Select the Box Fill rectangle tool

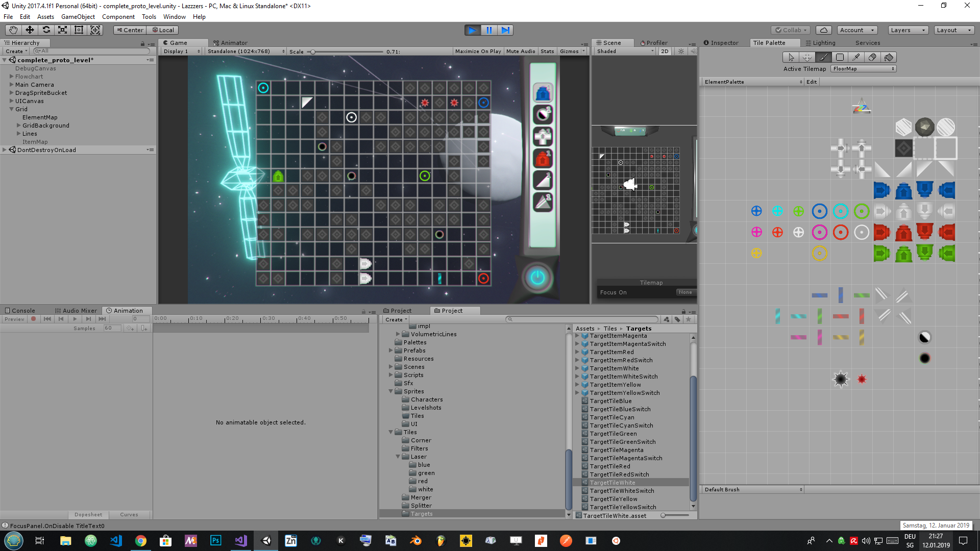click(840, 57)
